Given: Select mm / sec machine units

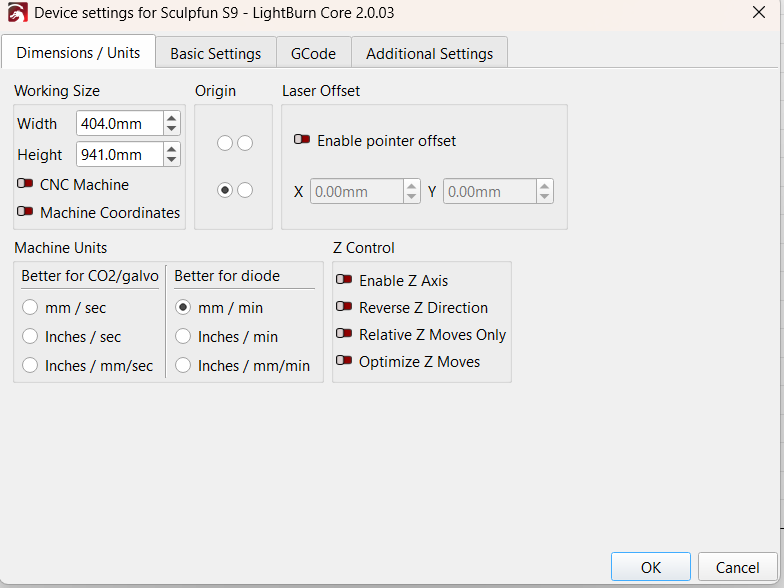Looking at the screenshot, I should tap(30, 308).
